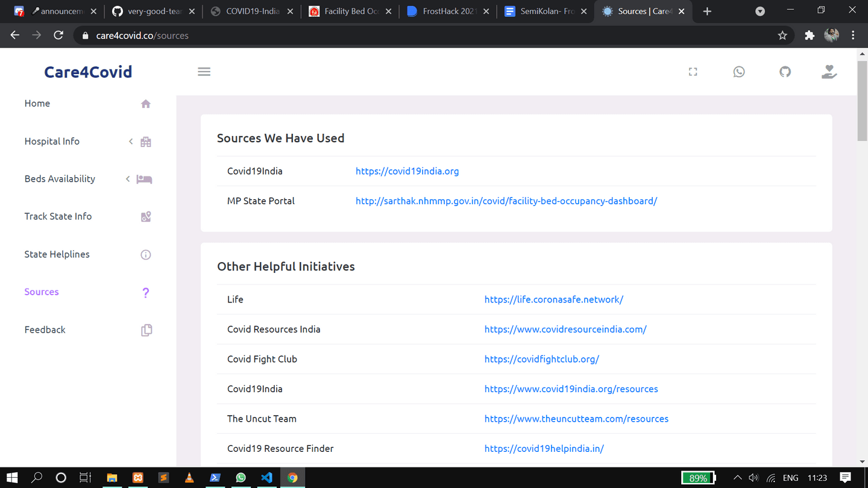Click the battery 89% indicator
The height and width of the screenshot is (488, 868).
click(x=698, y=478)
